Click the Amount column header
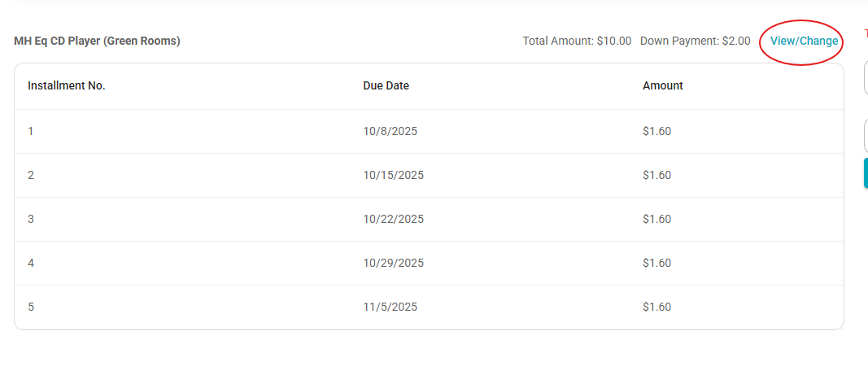The height and width of the screenshot is (375, 868). point(663,86)
